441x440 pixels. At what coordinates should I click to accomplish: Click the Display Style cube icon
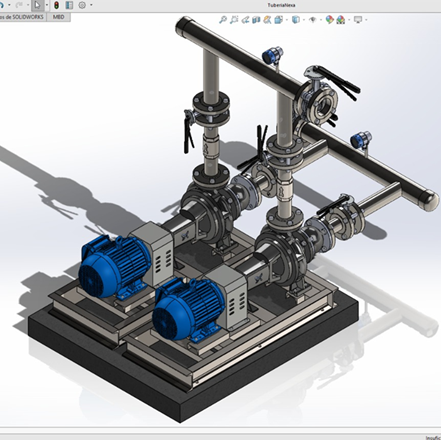[296, 20]
